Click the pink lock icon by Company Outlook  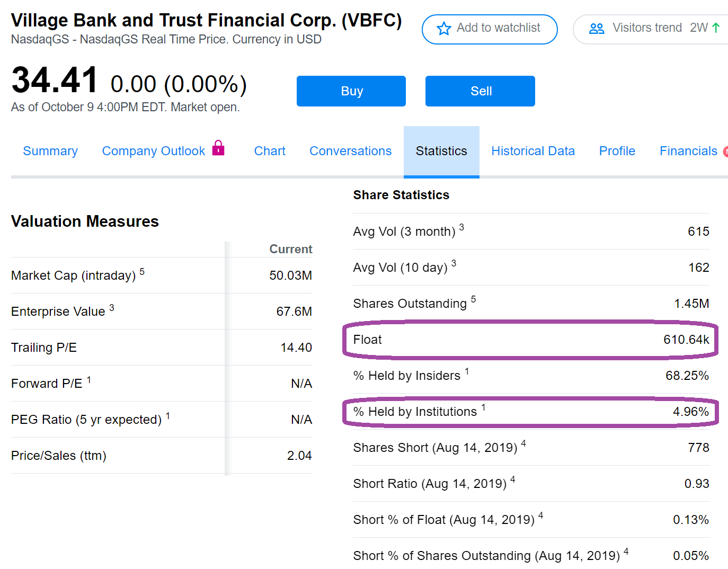pyautogui.click(x=218, y=148)
